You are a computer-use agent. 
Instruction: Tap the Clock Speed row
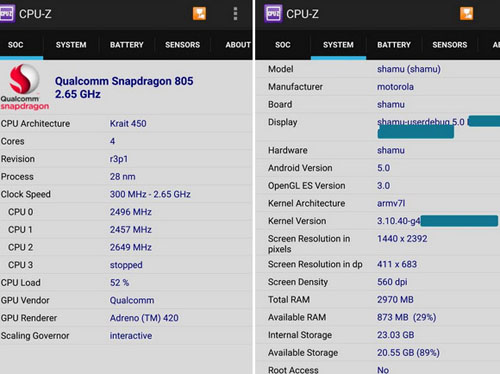[126, 194]
